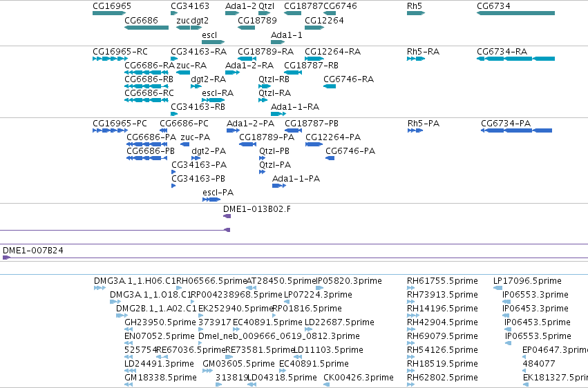Select the Qtzl-PB protein label
The height and width of the screenshot is (388, 588).
tap(274, 151)
